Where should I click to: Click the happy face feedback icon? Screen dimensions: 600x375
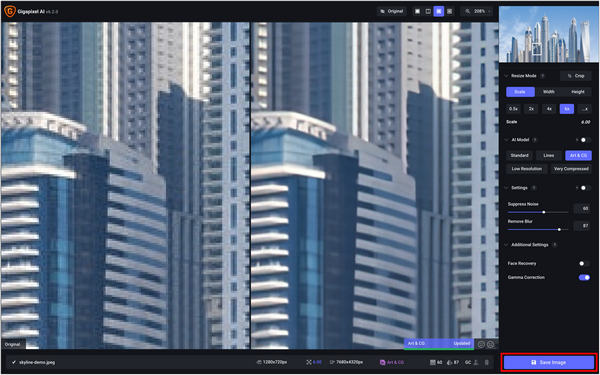[481, 344]
